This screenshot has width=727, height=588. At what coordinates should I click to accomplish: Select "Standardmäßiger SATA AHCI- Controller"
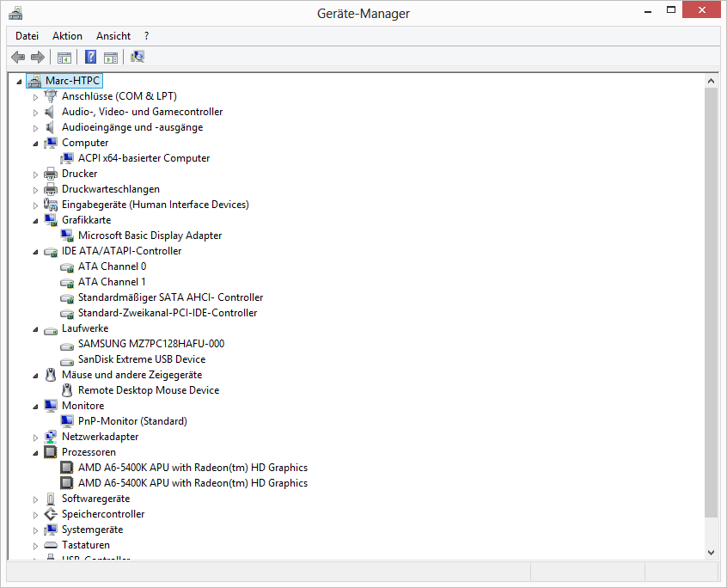(x=171, y=297)
